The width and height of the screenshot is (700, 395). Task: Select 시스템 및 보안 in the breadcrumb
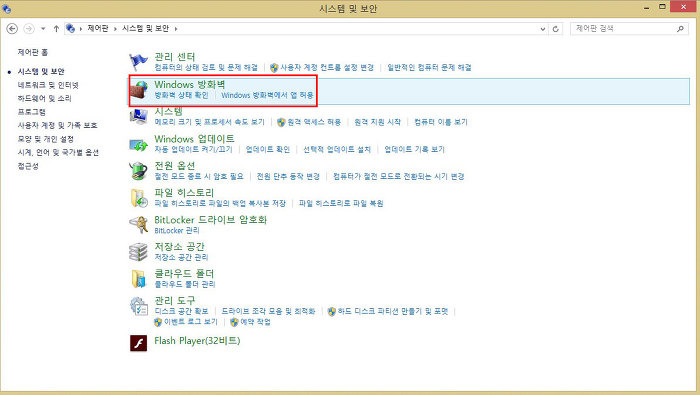pos(146,28)
